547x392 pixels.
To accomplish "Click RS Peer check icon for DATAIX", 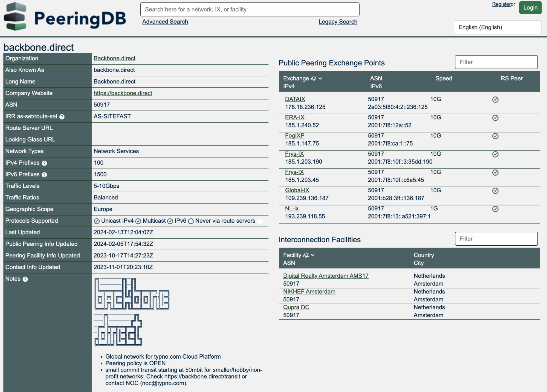I will 495,100.
